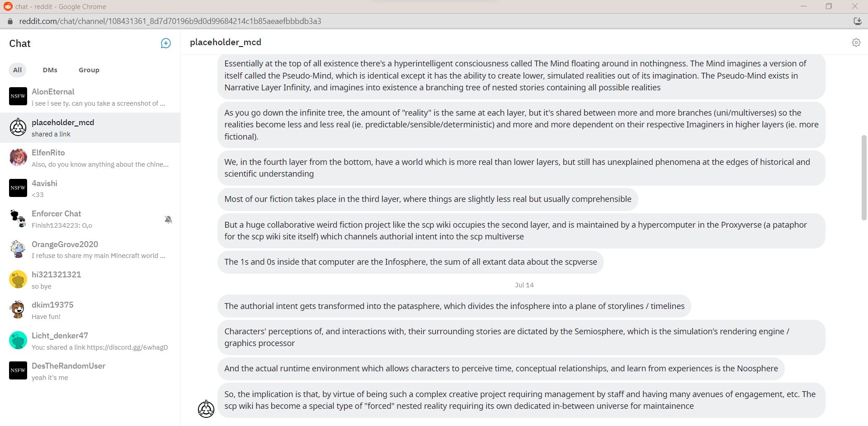This screenshot has height=426, width=868.
Task: Switch to the DMs tab
Action: pyautogui.click(x=50, y=70)
